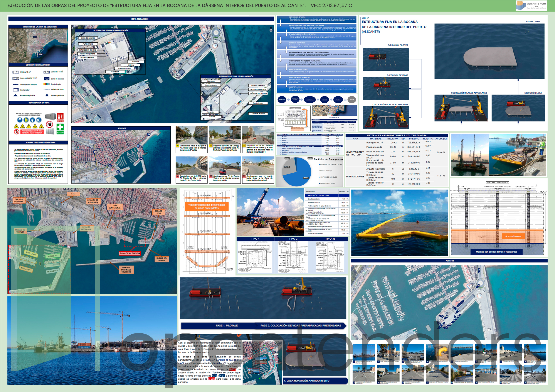
Task: Select the Comedor 15 m² legend icon
Action: (x=47, y=72)
